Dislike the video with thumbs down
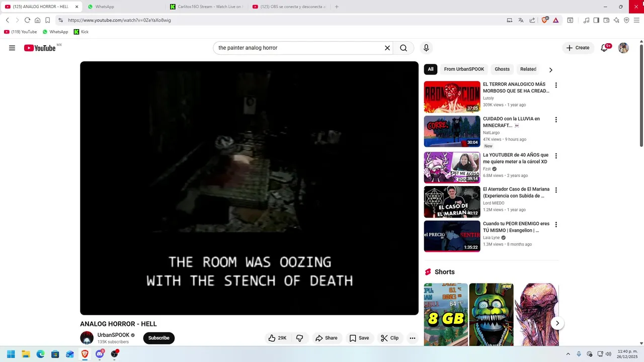 point(299,338)
